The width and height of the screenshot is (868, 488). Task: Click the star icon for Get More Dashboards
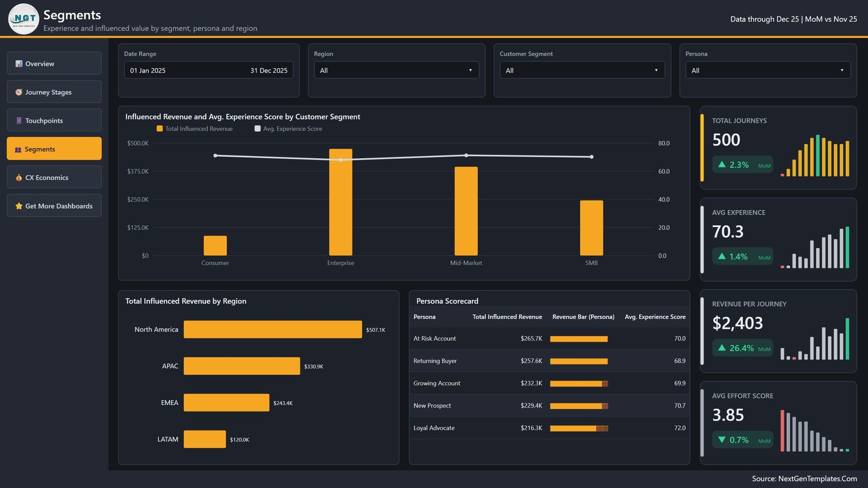tap(19, 206)
